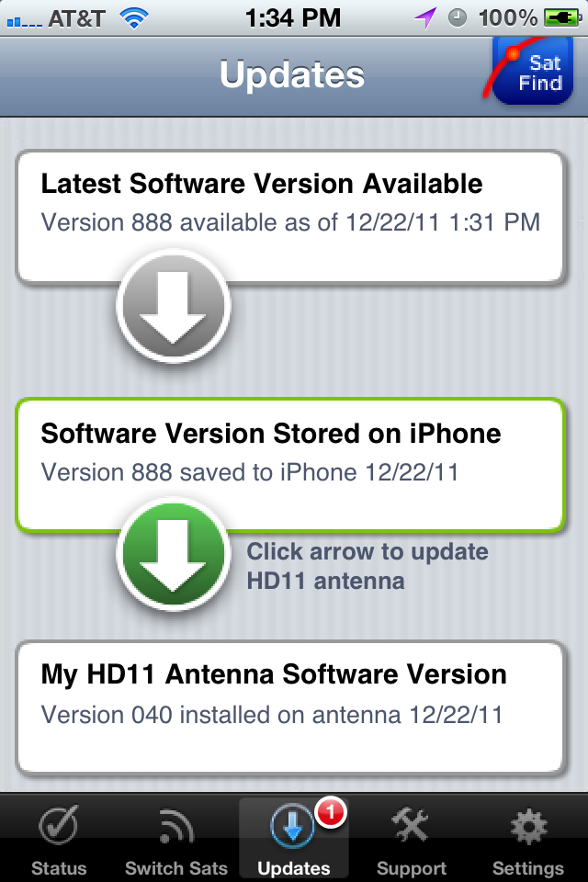Open the Support tools icon
Image resolution: width=588 pixels, height=882 pixels.
[x=411, y=825]
